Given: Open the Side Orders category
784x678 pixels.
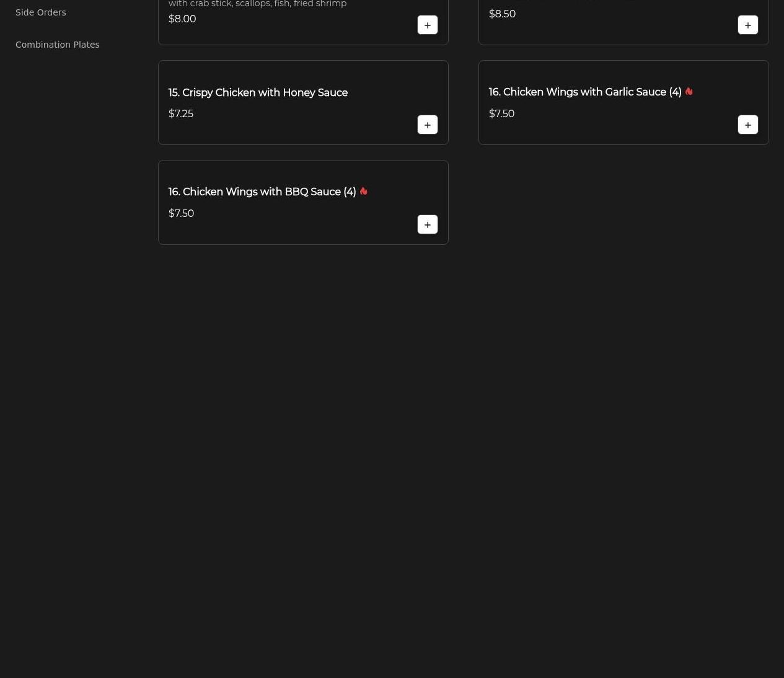Looking at the screenshot, I should (x=40, y=12).
